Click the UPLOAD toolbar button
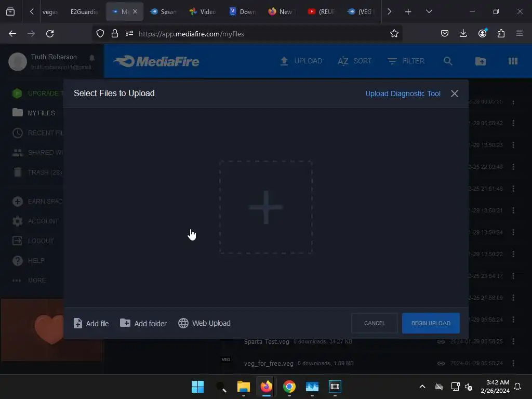The width and height of the screenshot is (532, 399). click(301, 61)
